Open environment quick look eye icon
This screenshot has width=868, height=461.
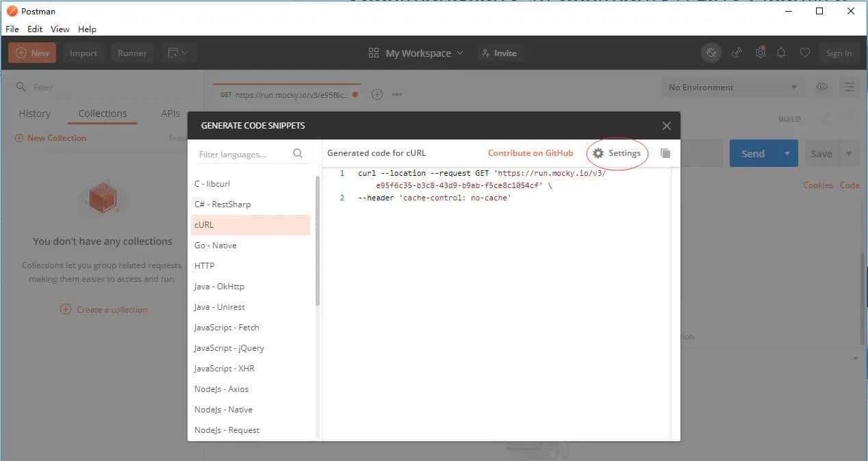822,87
